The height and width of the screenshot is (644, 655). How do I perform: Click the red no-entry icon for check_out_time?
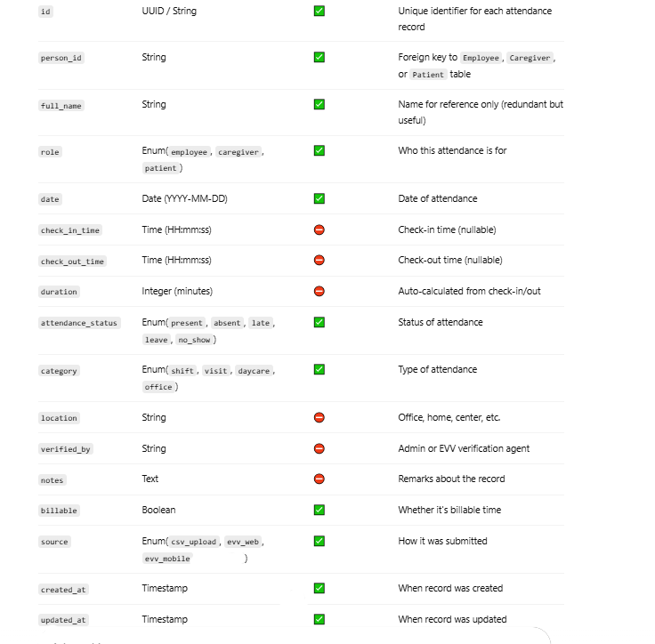pos(319,261)
